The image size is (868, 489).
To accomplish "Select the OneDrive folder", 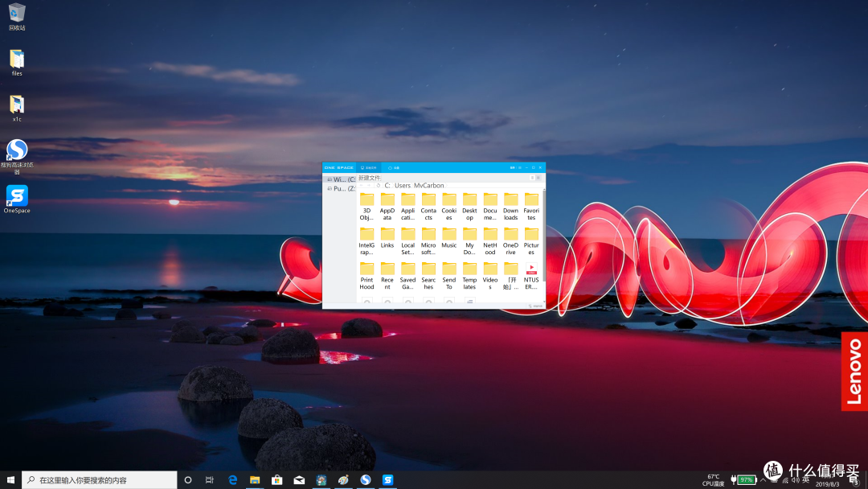I will [510, 241].
